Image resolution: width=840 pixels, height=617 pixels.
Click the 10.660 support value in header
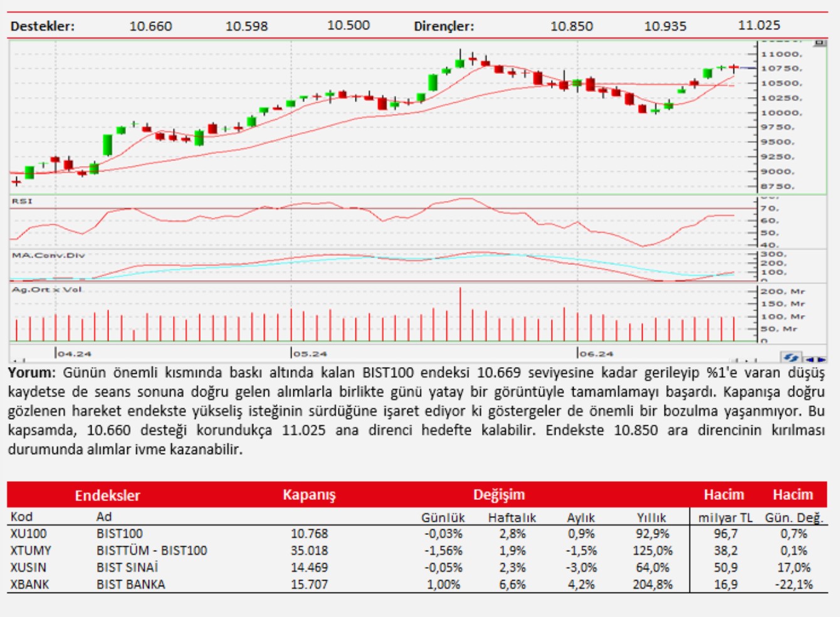pyautogui.click(x=150, y=26)
